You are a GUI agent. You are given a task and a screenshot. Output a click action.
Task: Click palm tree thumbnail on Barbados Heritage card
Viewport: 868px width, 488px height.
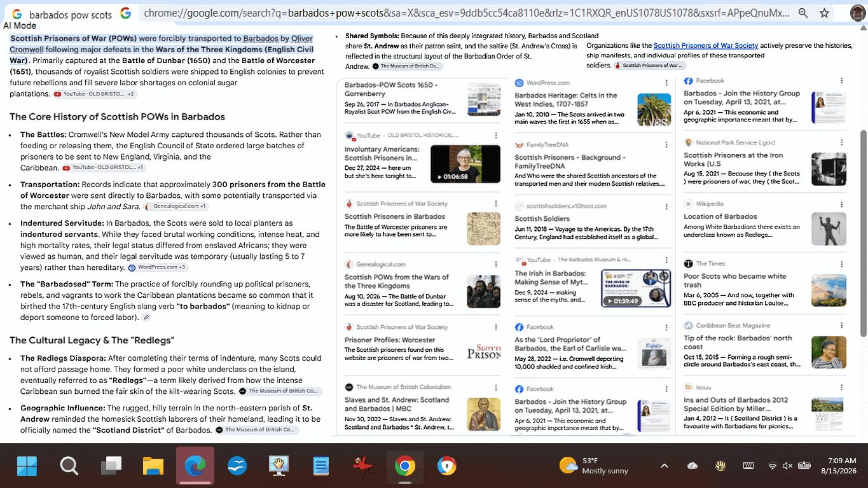click(x=654, y=109)
